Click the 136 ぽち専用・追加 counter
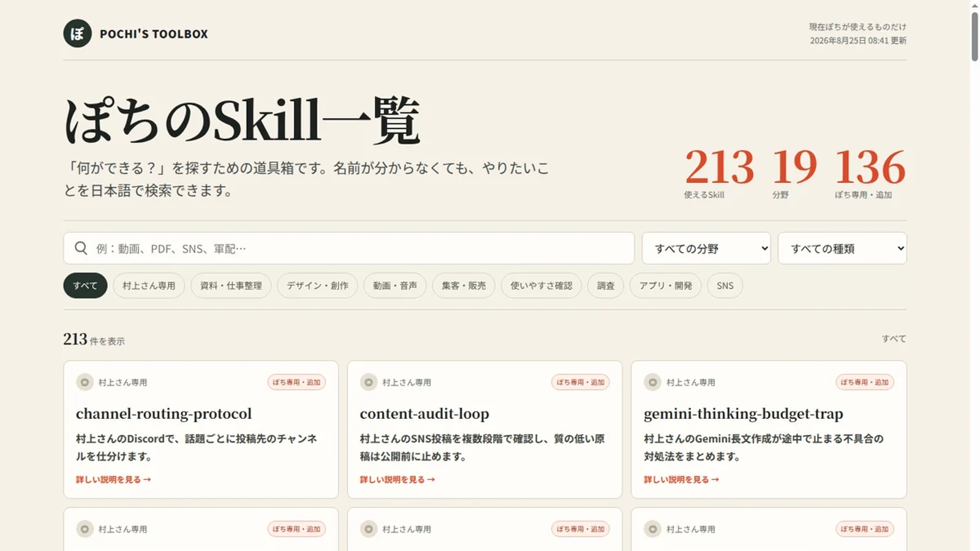Viewport: 980px width, 551px height. [870, 173]
